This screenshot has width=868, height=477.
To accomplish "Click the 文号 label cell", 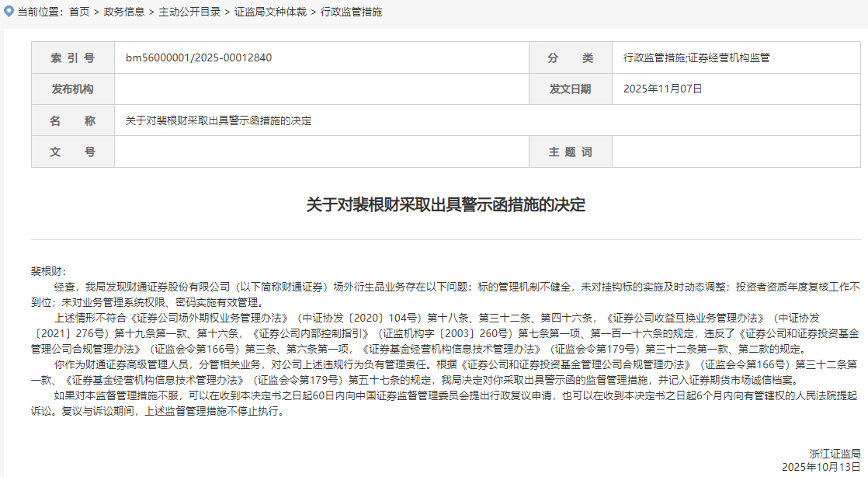I will point(72,152).
